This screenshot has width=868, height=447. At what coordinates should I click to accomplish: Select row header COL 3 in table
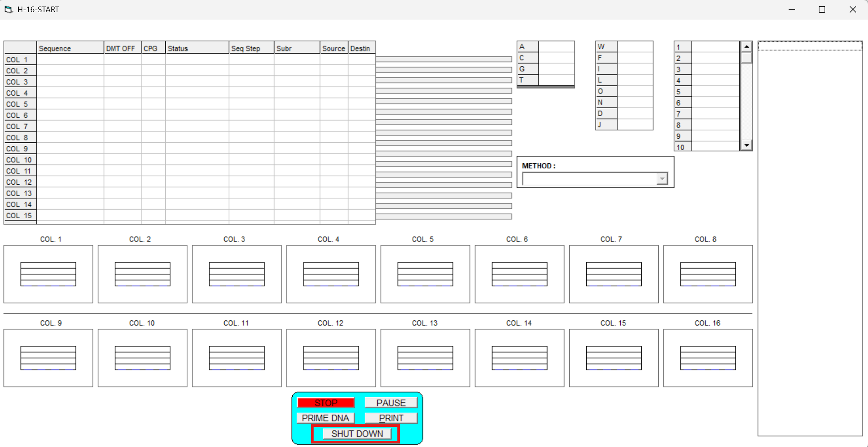(x=20, y=82)
